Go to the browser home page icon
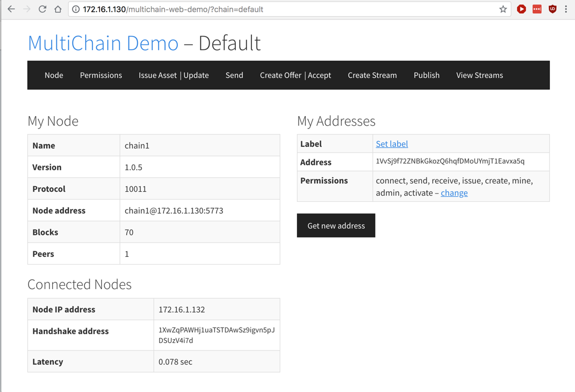Viewport: 575px width, 392px height. point(58,9)
